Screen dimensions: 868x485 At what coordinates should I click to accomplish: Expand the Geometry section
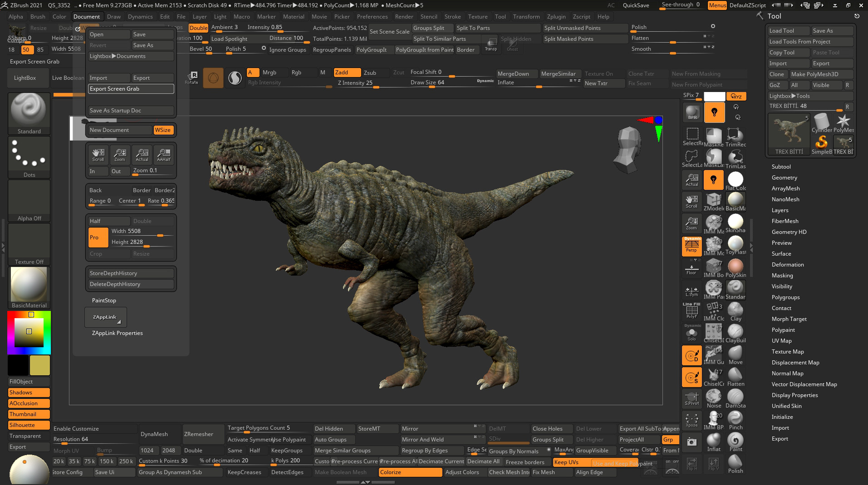784,178
